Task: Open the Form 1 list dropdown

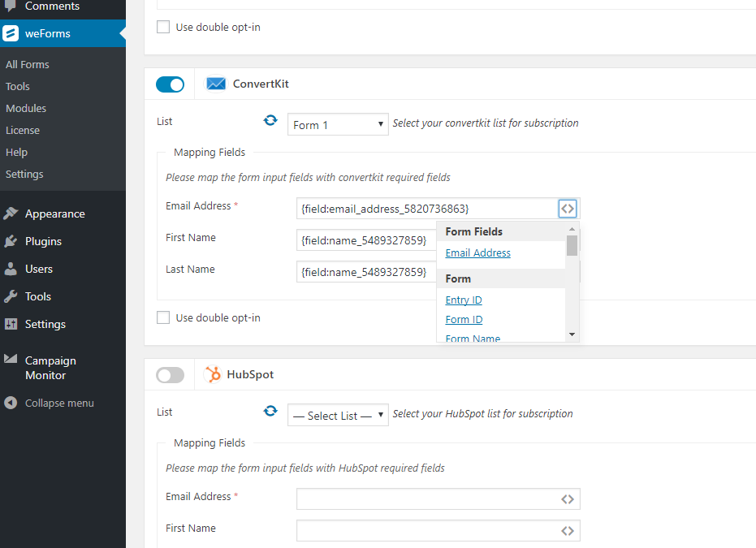Action: click(x=337, y=124)
